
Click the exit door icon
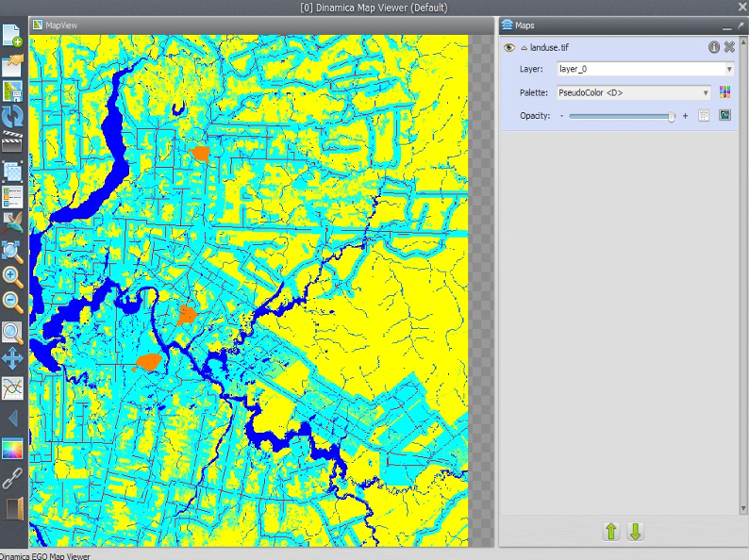(12, 509)
